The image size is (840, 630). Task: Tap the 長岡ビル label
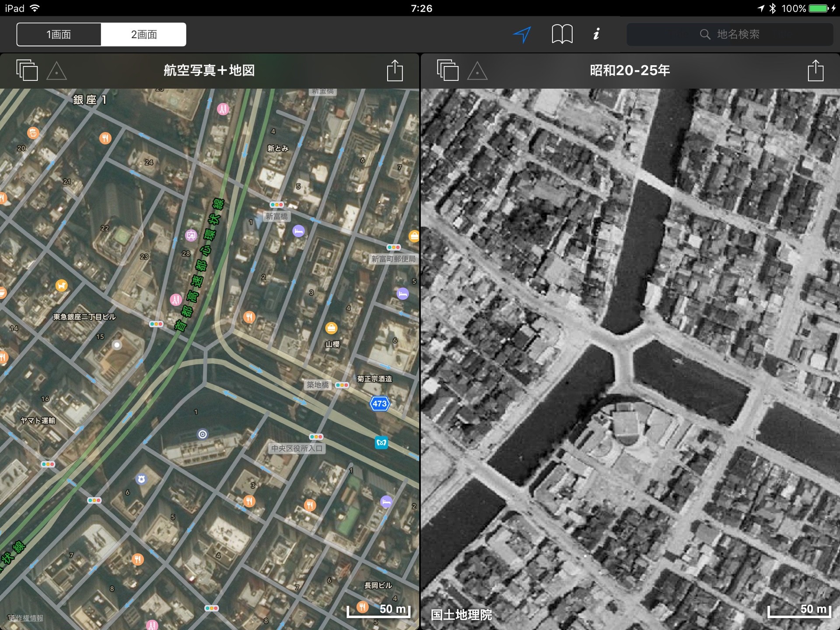click(x=378, y=585)
